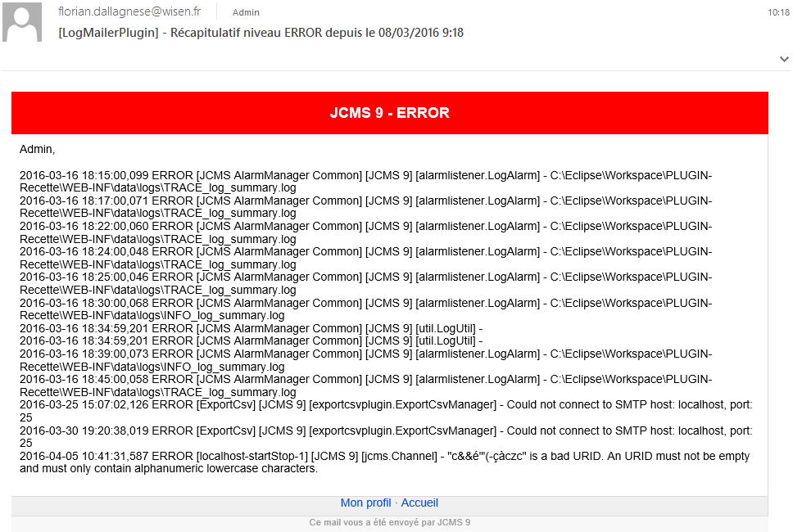Screen dimensions: 793x532
Task: Click the 10:18 received time
Action: 778,12
